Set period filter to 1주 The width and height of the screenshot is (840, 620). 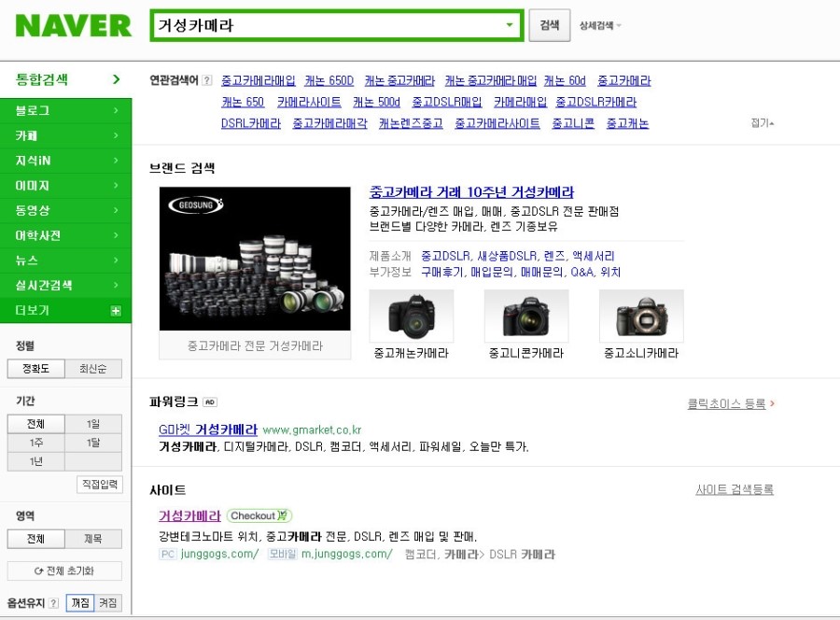(x=35, y=443)
